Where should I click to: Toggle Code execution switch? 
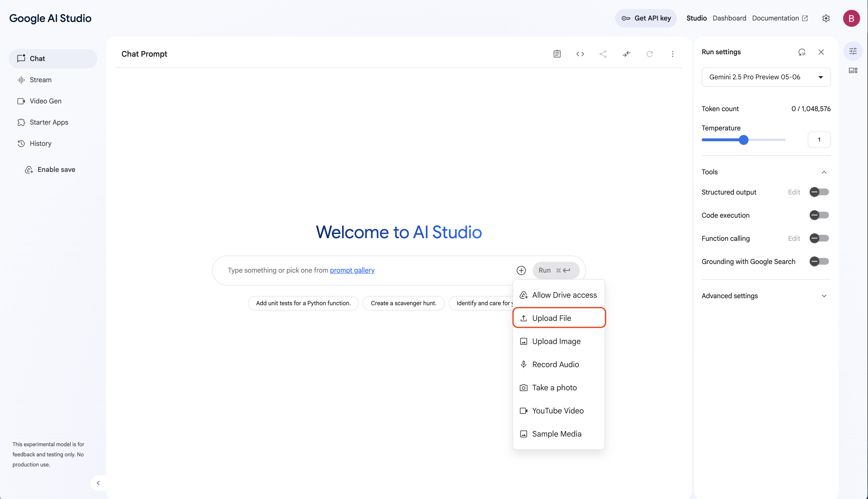[x=819, y=215]
